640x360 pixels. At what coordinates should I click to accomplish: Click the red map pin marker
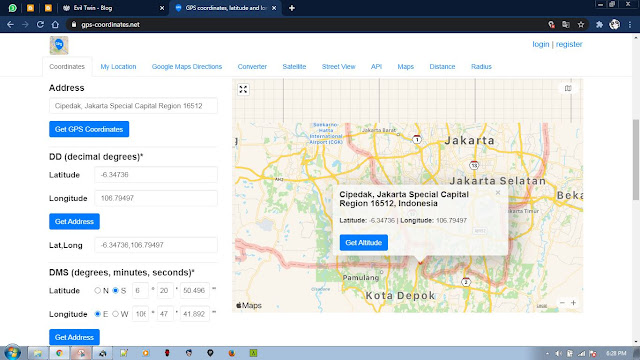pyautogui.click(x=420, y=263)
